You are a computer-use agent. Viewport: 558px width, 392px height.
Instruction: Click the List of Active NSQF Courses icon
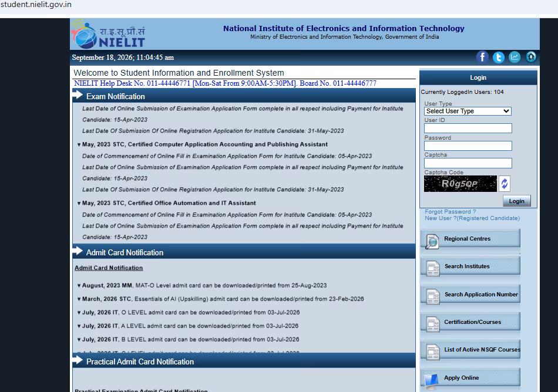tap(433, 352)
